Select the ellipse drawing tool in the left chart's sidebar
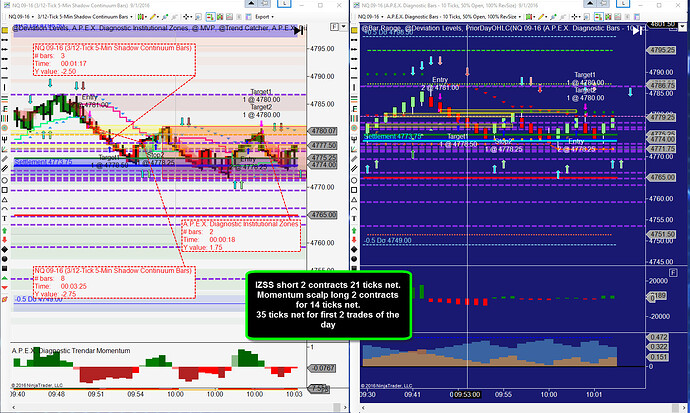This screenshot has width=690, height=413. 5,180
